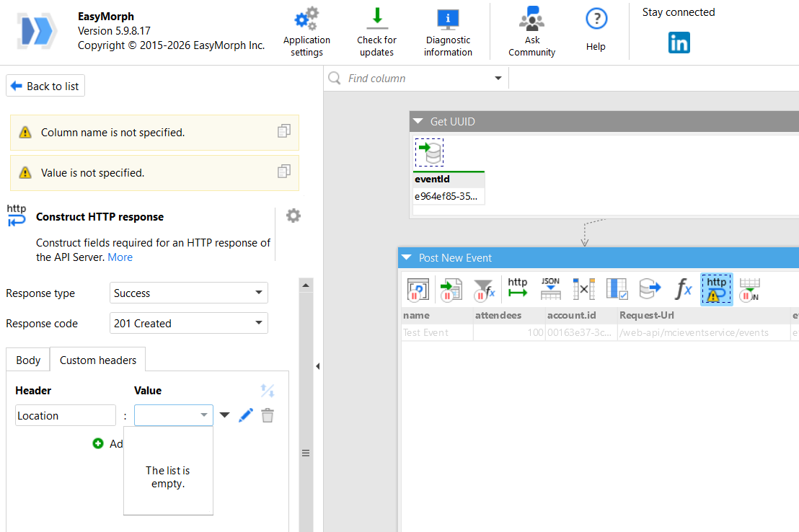799x532 pixels.
Task: Open the More link in description
Action: [x=120, y=257]
